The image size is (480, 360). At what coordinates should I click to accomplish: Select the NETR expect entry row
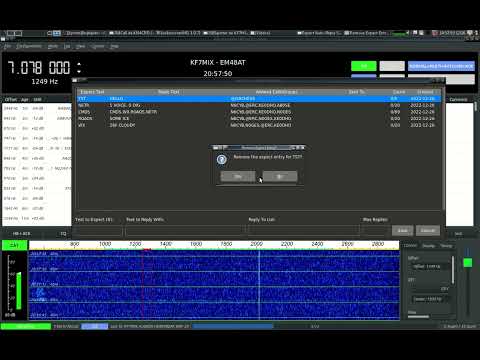[259, 105]
